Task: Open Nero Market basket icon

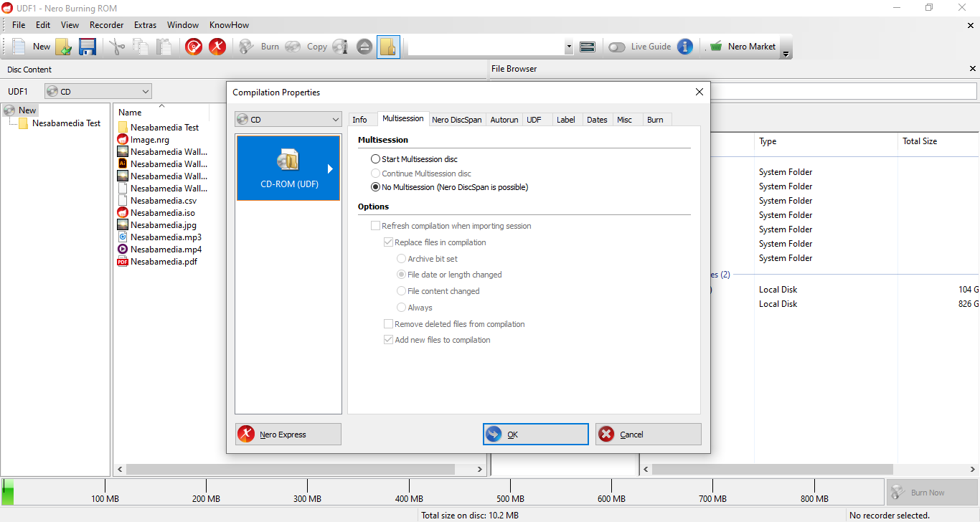Action: tap(715, 47)
